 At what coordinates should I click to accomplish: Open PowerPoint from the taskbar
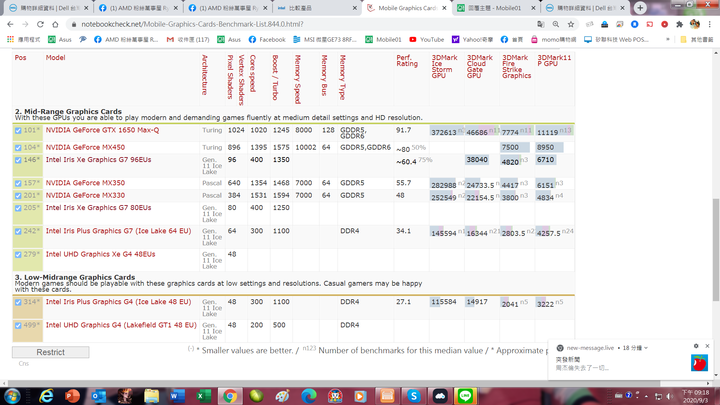pos(72,396)
